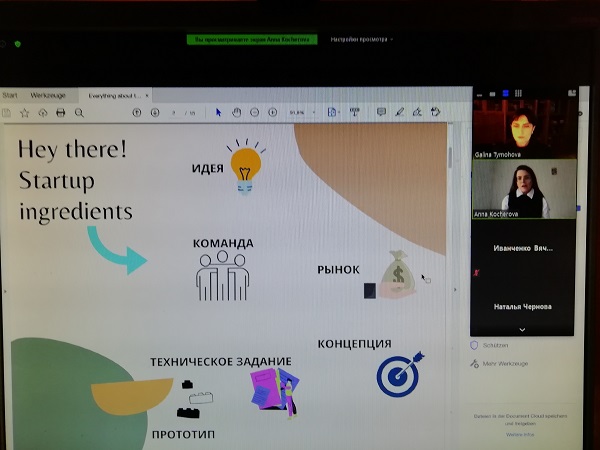Select the hand pan tool
The width and height of the screenshot is (600, 450).
point(236,112)
